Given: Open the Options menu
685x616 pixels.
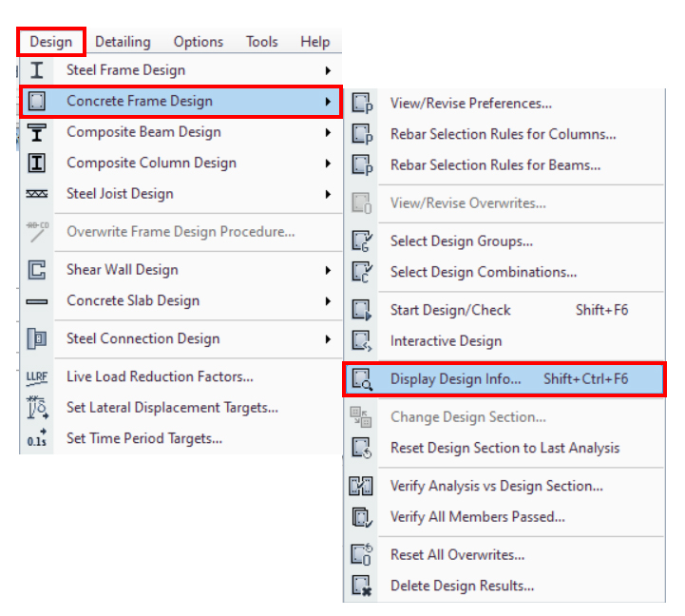Looking at the screenshot, I should coord(199,42).
